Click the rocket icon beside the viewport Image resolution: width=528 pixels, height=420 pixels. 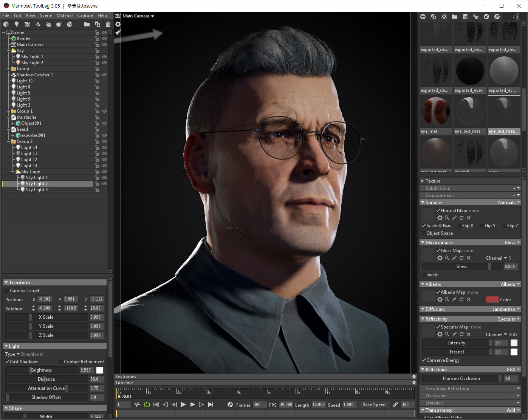pyautogui.click(x=118, y=33)
